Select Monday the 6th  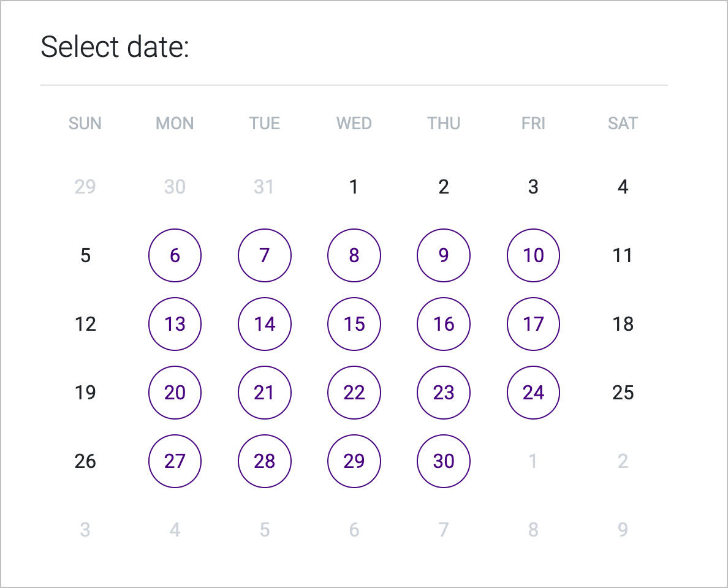[175, 255]
